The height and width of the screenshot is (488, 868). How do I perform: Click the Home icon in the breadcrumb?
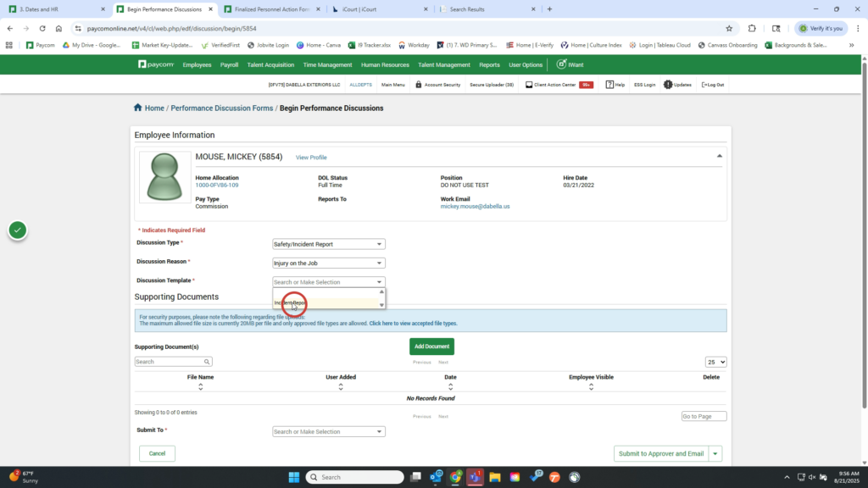pos(138,108)
